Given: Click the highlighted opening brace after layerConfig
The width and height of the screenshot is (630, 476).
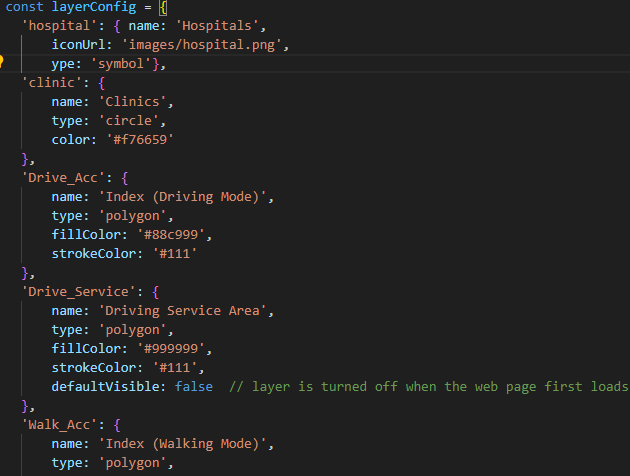Looking at the screenshot, I should [163, 8].
